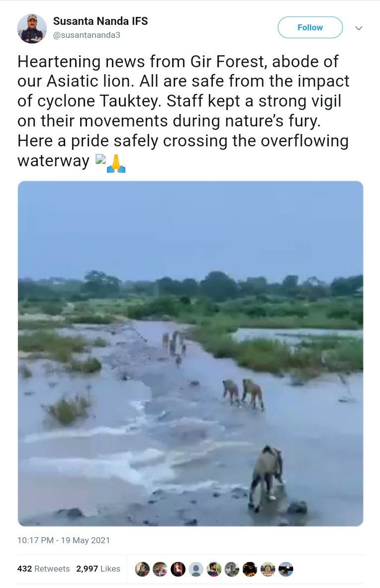Open the stone building liker avatar

tap(232, 569)
